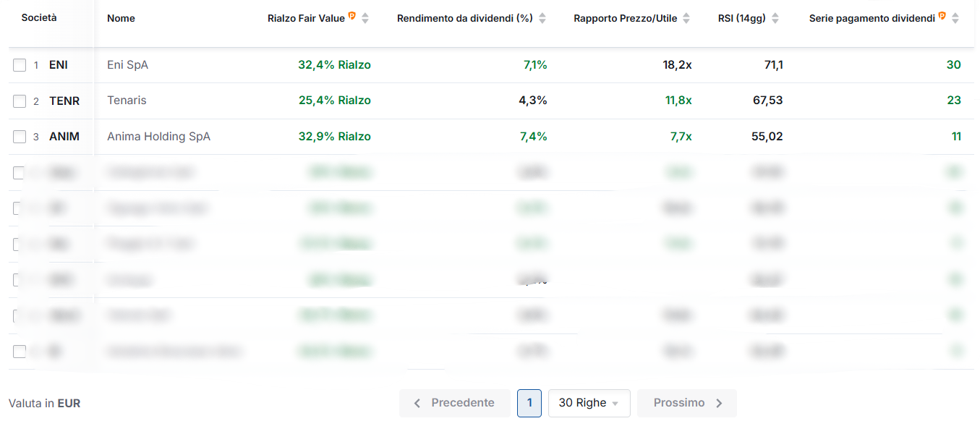Click the Società column header

click(x=39, y=17)
